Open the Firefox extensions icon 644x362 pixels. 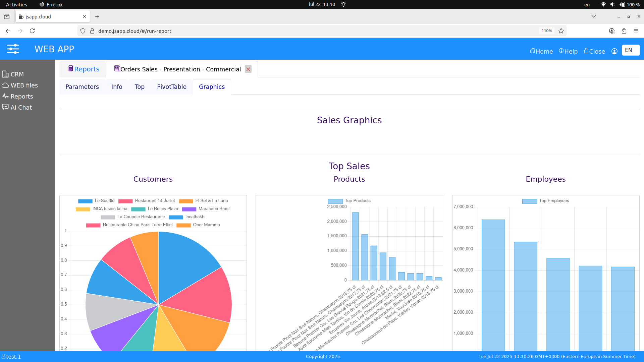coord(624,31)
